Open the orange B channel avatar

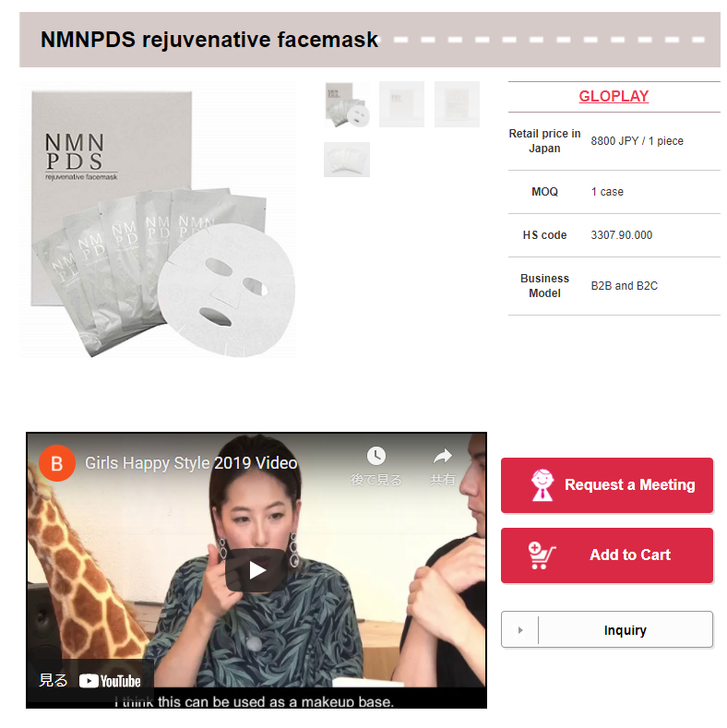click(x=57, y=463)
